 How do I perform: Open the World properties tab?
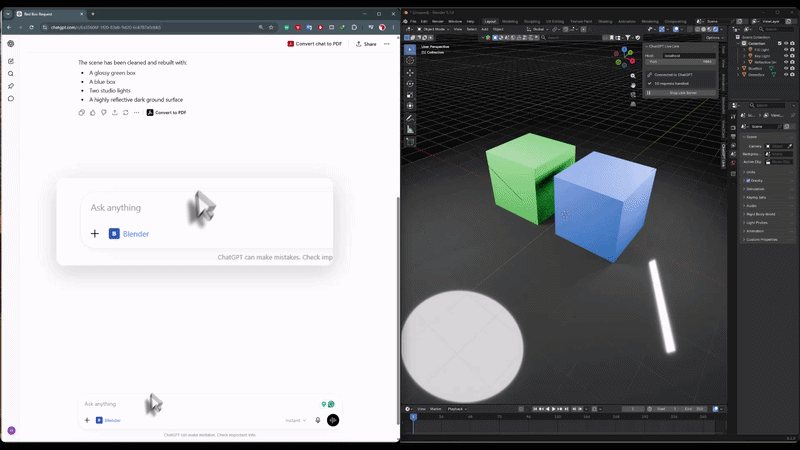pyautogui.click(x=733, y=163)
